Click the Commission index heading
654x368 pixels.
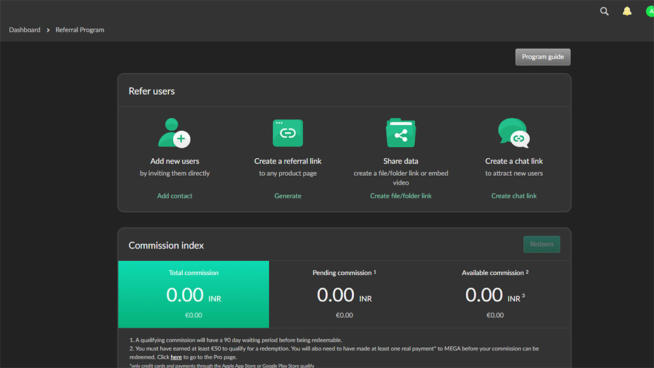click(x=166, y=245)
